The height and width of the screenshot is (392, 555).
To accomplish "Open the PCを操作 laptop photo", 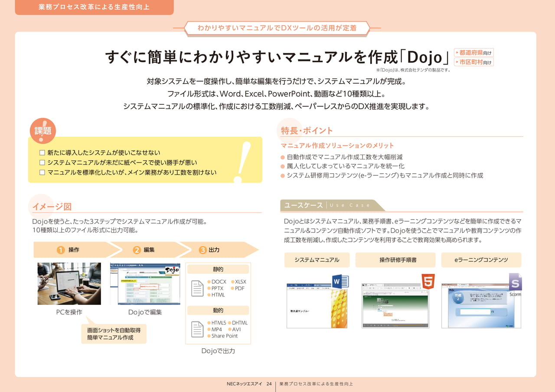I will [69, 284].
